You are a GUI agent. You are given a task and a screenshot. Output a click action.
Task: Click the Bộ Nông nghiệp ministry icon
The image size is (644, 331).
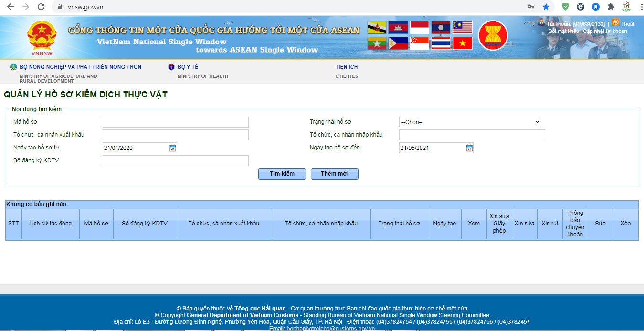13,67
